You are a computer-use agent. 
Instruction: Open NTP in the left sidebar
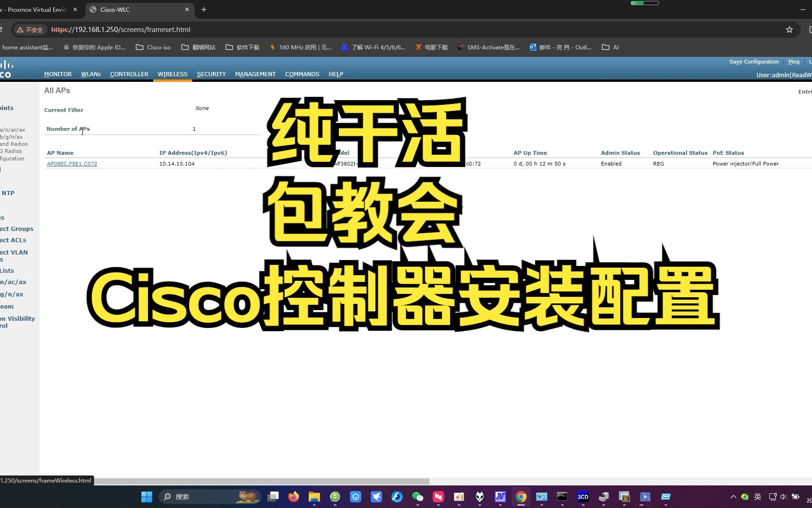click(8, 193)
